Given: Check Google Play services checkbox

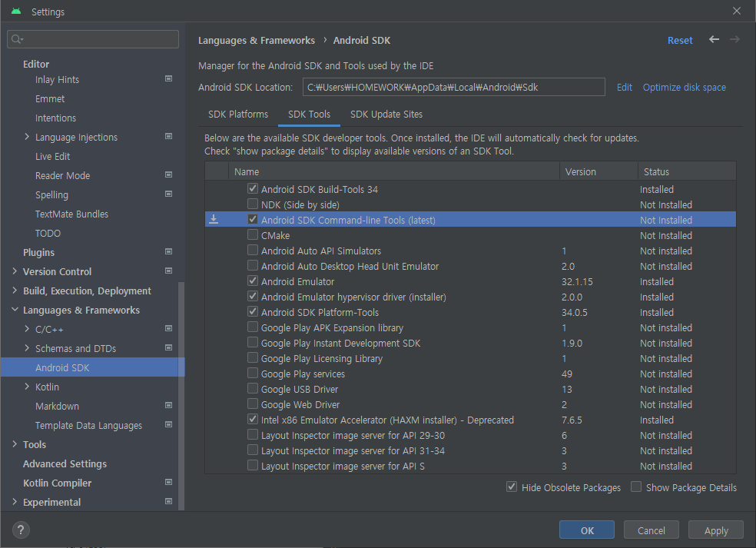Looking at the screenshot, I should point(253,374).
